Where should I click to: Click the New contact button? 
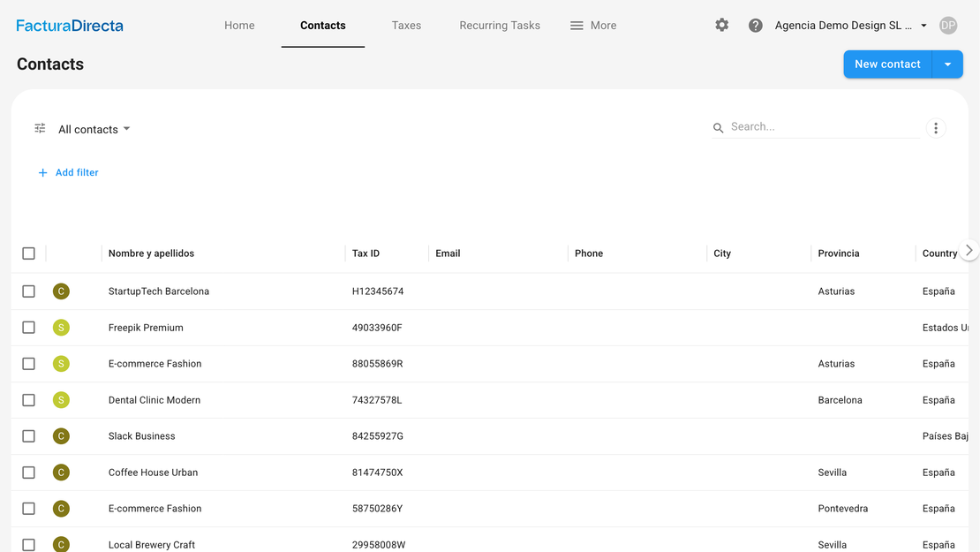887,64
